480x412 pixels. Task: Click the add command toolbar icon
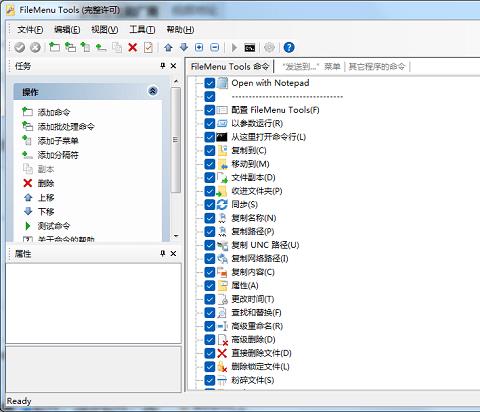pos(54,47)
